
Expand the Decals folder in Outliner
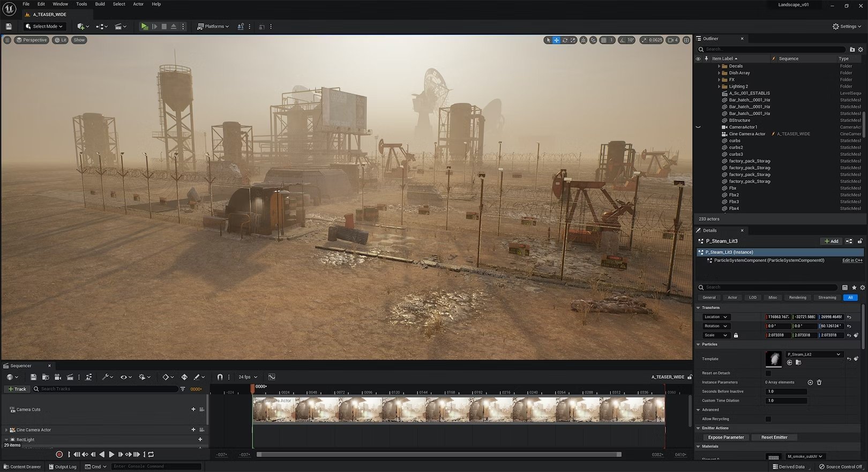[719, 66]
